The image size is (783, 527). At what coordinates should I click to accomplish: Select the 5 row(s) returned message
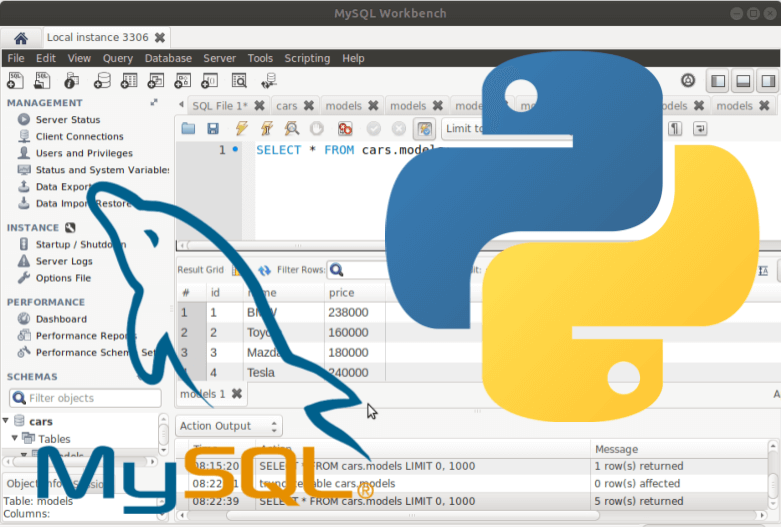pos(639,501)
